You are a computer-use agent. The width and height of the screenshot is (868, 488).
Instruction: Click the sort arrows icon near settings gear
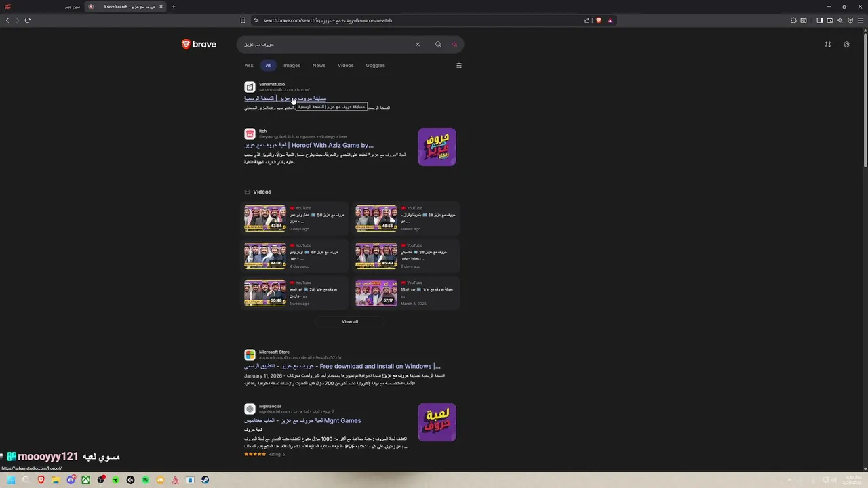[x=828, y=45]
